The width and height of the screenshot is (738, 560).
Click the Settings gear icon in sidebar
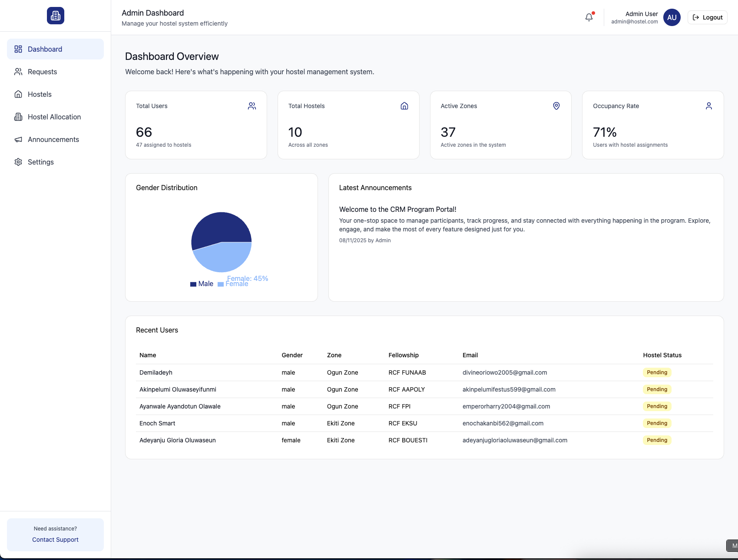(18, 162)
